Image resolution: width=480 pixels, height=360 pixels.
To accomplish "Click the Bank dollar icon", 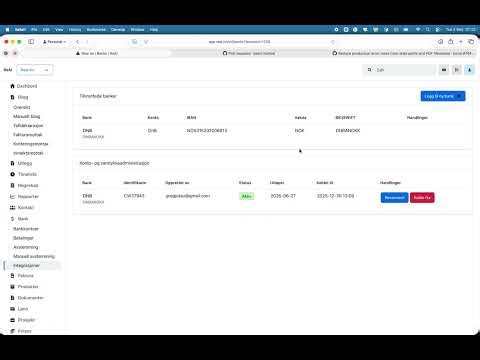I will 12,219.
